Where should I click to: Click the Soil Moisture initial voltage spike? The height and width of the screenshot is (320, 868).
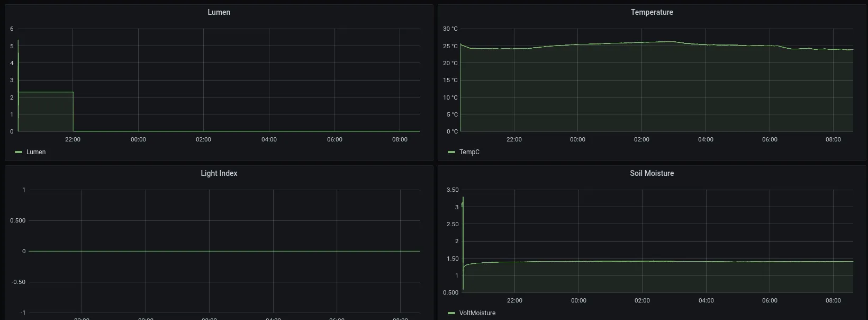click(x=463, y=198)
